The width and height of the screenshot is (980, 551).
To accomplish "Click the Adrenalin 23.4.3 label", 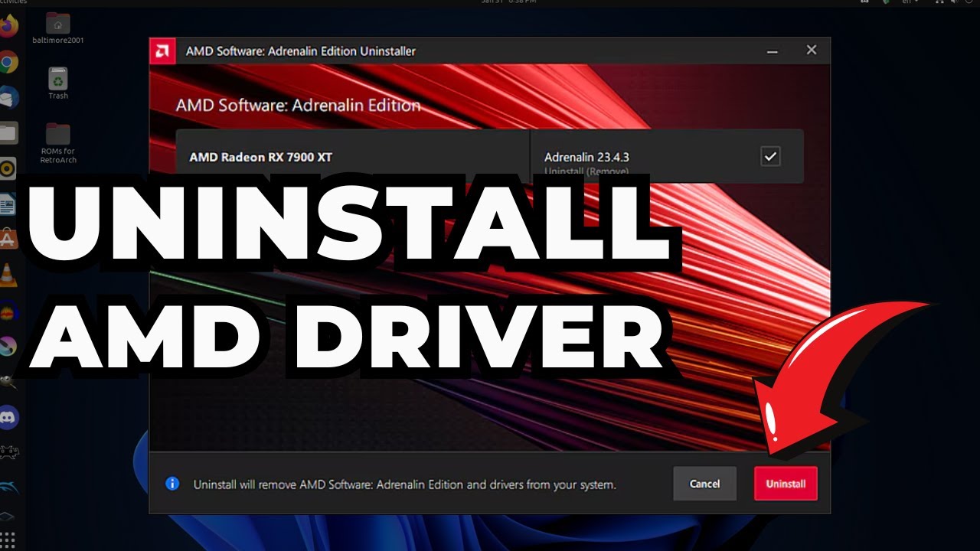I will point(586,157).
